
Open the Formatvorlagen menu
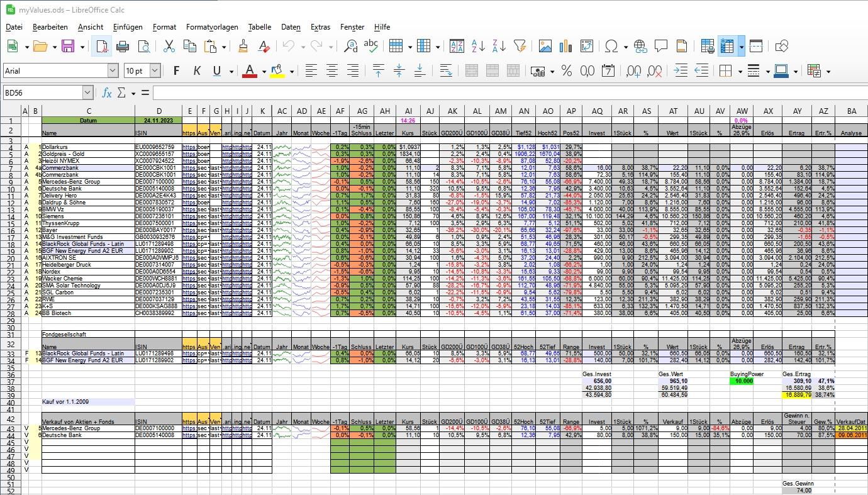point(211,27)
